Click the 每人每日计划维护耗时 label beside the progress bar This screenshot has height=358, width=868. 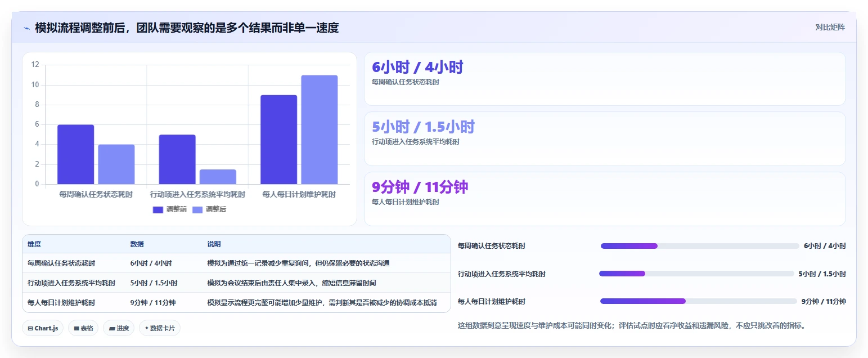point(492,302)
